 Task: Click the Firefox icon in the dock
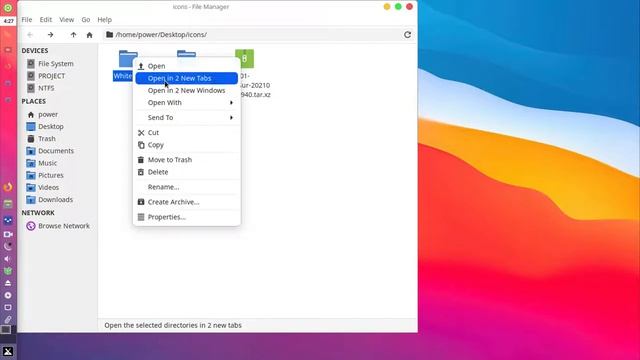pyautogui.click(x=8, y=187)
